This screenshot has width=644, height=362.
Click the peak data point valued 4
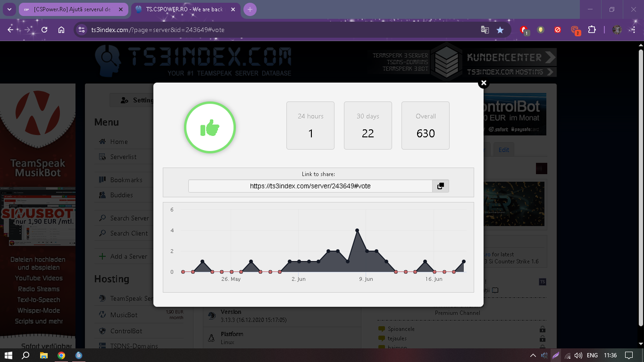click(357, 230)
